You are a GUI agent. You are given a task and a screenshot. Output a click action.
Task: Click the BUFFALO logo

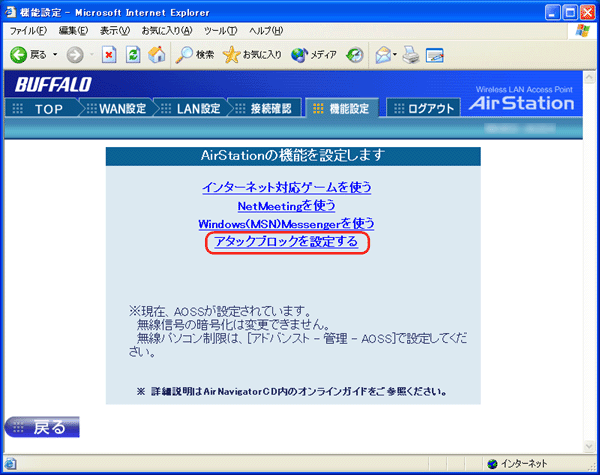pyautogui.click(x=53, y=85)
